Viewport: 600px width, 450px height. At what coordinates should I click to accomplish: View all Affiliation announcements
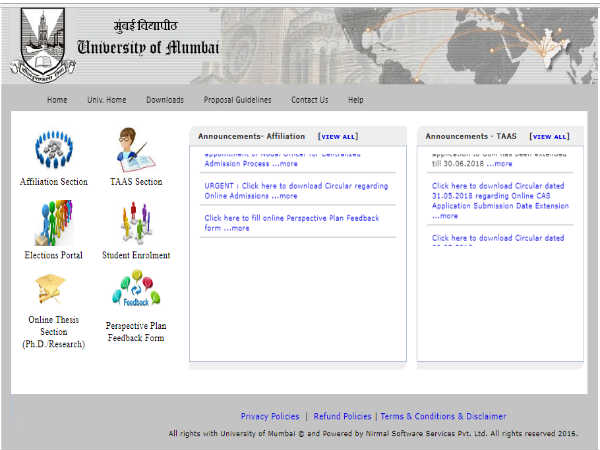(x=337, y=136)
